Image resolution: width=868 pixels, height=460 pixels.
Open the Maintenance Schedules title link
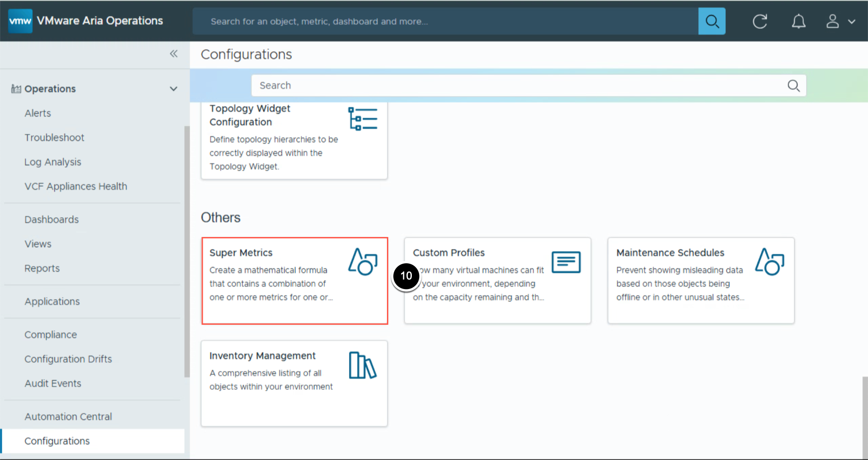(670, 253)
